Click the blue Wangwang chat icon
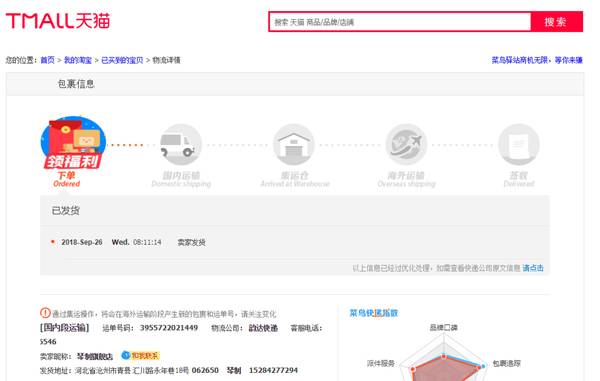The image size is (600, 381). click(x=126, y=355)
